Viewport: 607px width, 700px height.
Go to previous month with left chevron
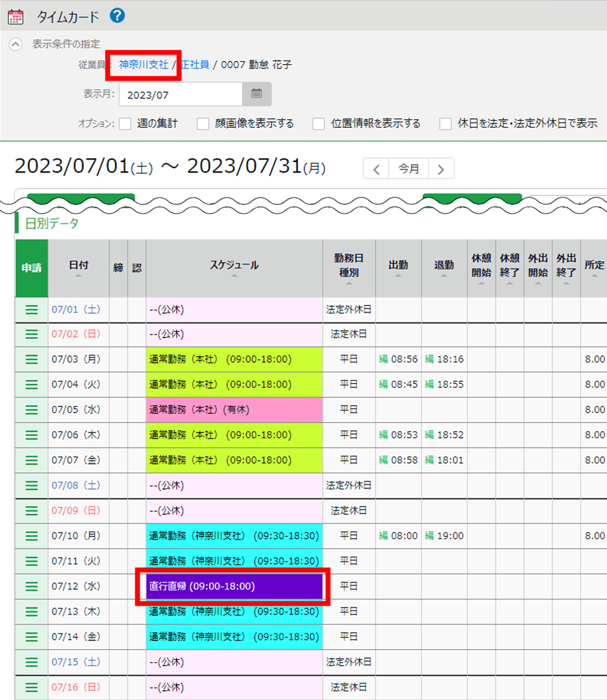pyautogui.click(x=376, y=169)
